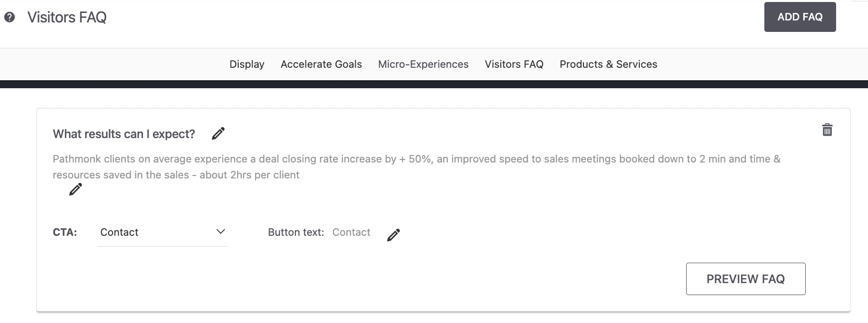Switch to the Micro-Experiences tab
868x323 pixels.
[423, 64]
